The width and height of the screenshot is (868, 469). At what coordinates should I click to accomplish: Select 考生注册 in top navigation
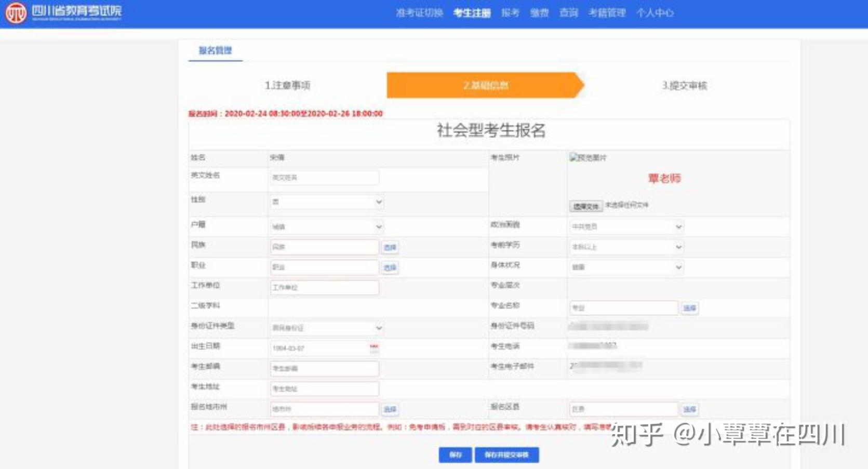point(472,13)
